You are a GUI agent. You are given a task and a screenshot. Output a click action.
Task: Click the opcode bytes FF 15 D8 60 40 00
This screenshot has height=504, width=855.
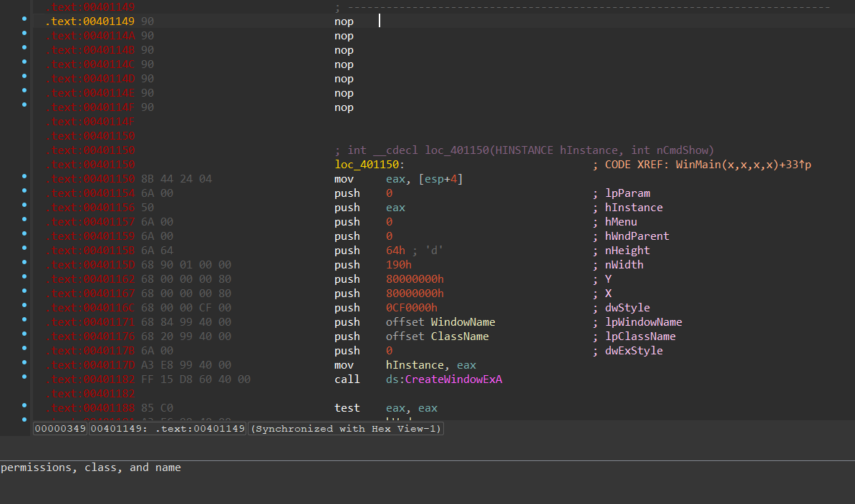point(195,379)
